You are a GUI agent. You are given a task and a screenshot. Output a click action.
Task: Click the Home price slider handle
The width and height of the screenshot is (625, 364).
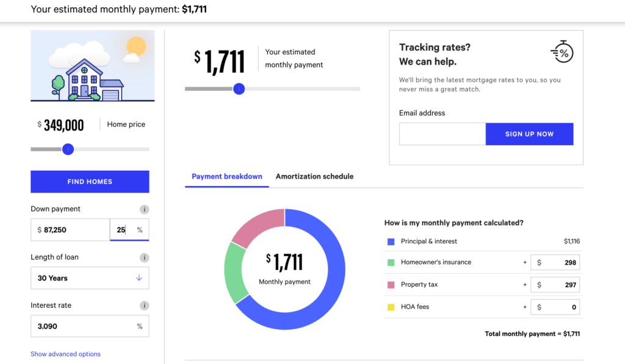(x=68, y=149)
